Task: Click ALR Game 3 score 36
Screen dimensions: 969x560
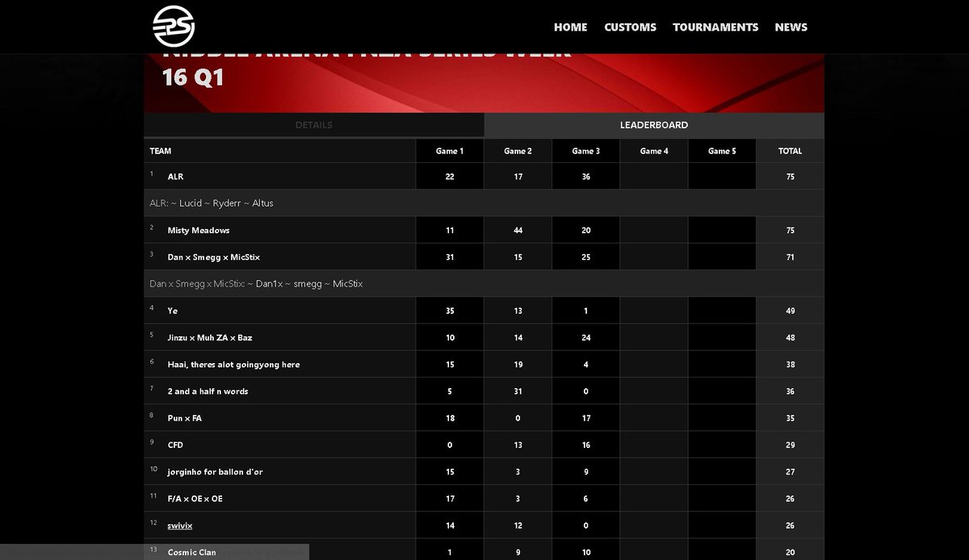Action: tap(585, 176)
